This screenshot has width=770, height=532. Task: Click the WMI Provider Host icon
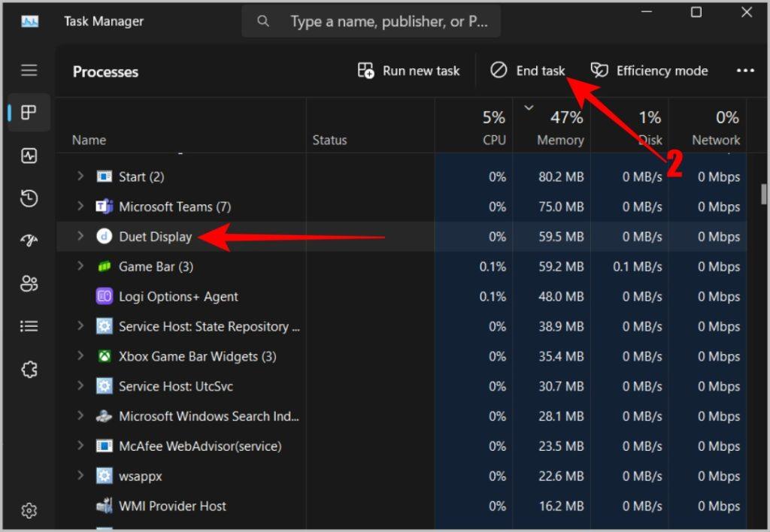[104, 506]
